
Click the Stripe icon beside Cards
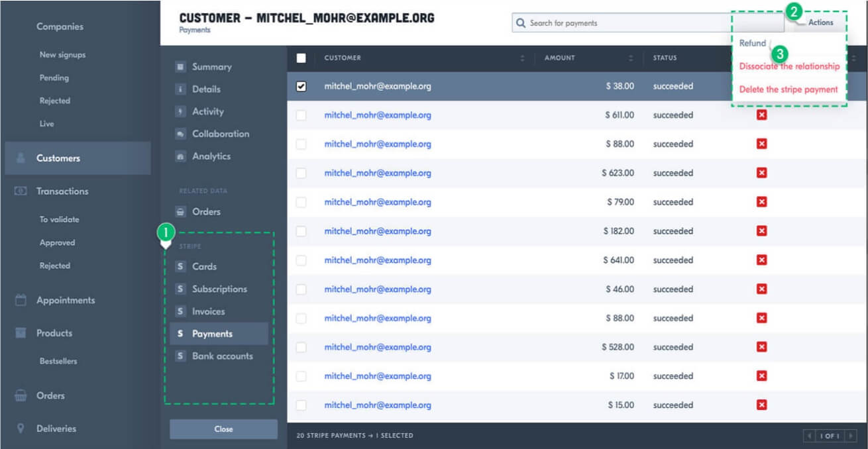click(180, 266)
